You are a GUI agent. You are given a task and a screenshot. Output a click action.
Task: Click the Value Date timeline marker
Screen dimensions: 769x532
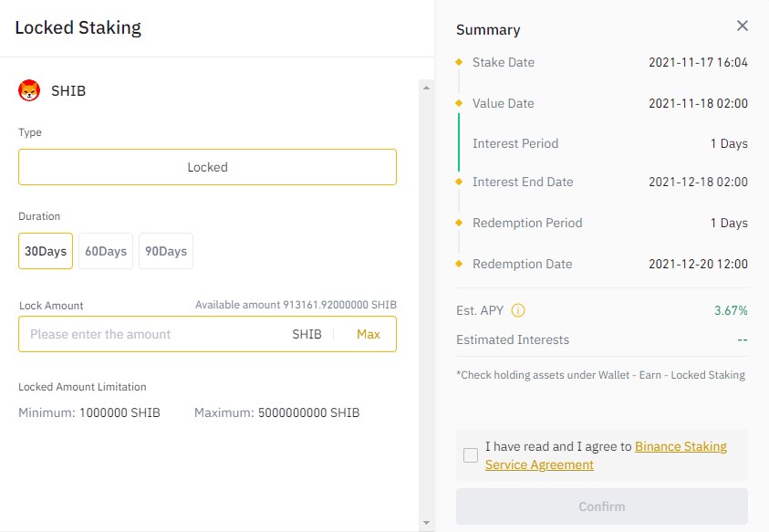[x=459, y=103]
